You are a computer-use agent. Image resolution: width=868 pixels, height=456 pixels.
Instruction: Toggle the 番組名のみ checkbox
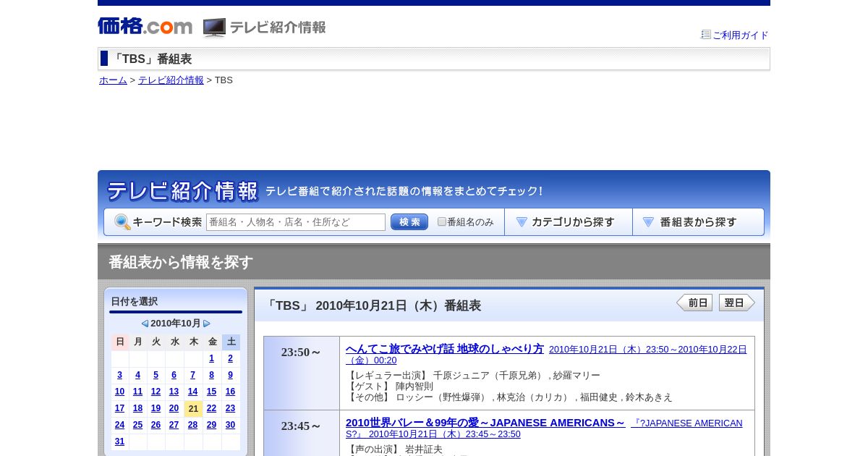pyautogui.click(x=442, y=221)
